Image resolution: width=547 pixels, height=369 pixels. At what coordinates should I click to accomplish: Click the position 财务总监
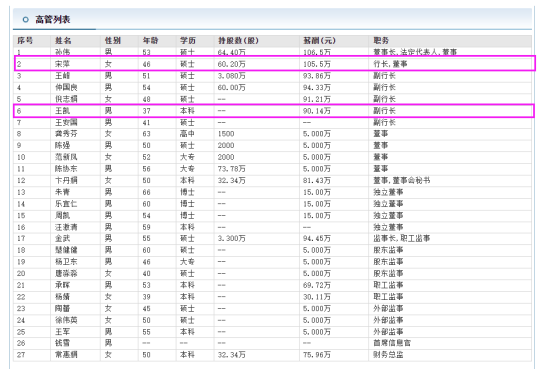tap(388, 355)
